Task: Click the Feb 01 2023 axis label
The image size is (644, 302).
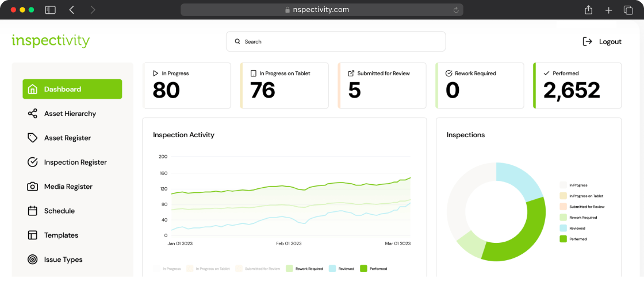Action: (x=289, y=243)
